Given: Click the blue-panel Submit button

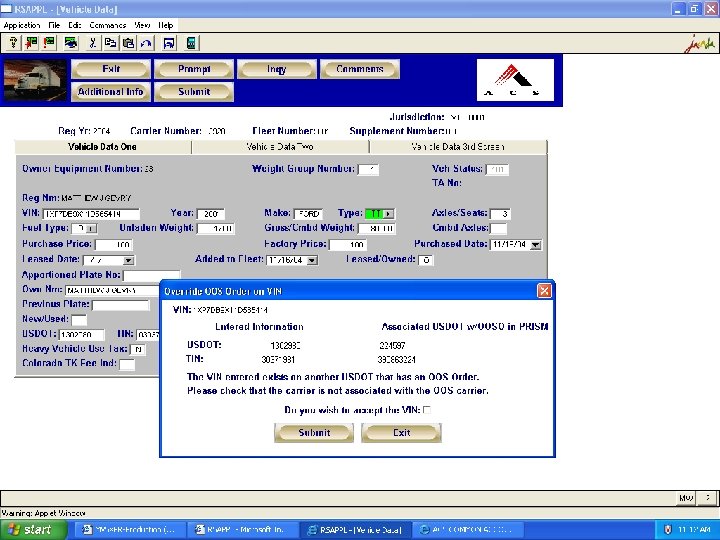Looking at the screenshot, I should [x=194, y=91].
